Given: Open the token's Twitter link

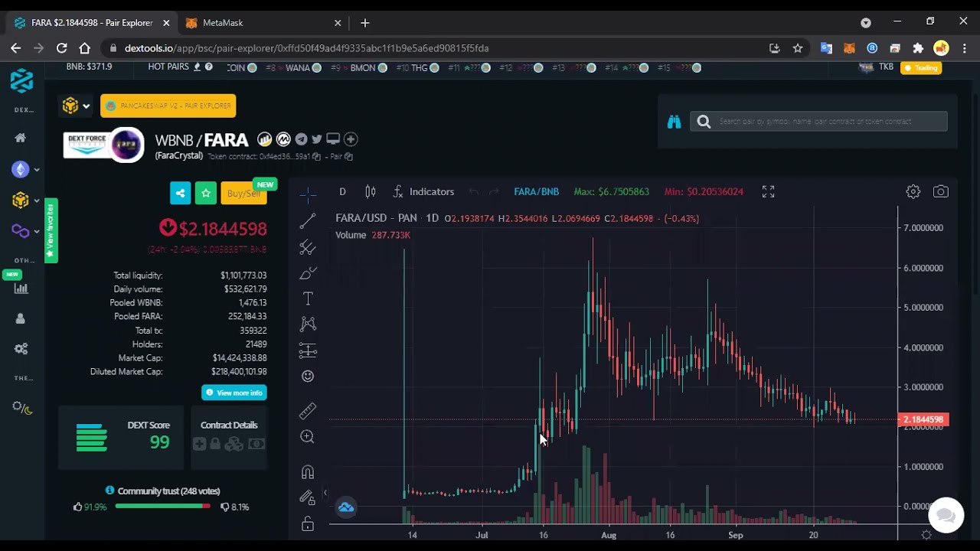Looking at the screenshot, I should pyautogui.click(x=316, y=139).
